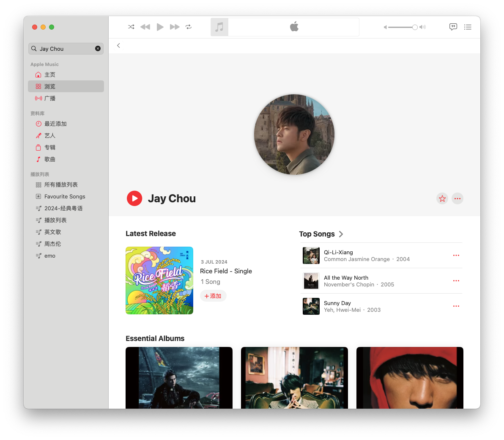Open the 歌曲 songs library
Screen dimensions: 504x440
click(66, 159)
